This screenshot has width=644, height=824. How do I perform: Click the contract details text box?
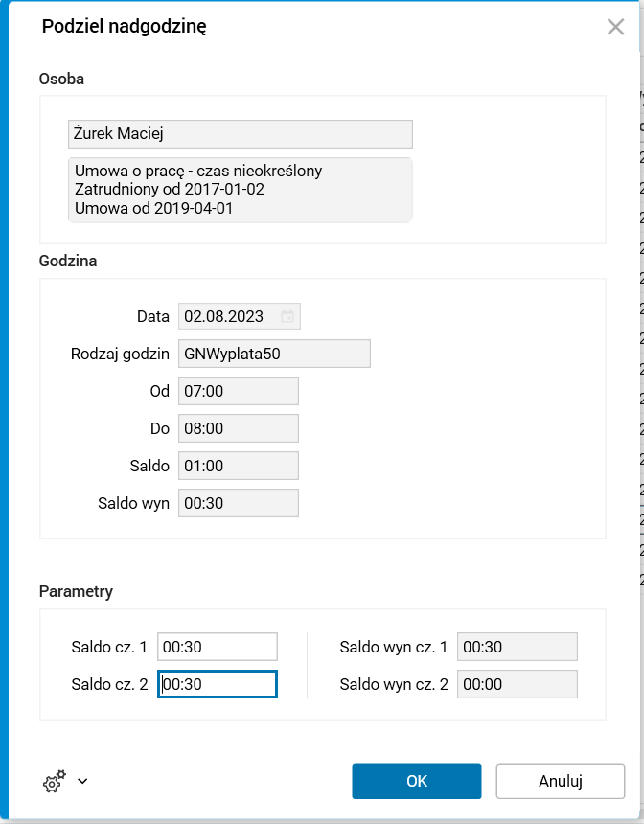coord(240,190)
